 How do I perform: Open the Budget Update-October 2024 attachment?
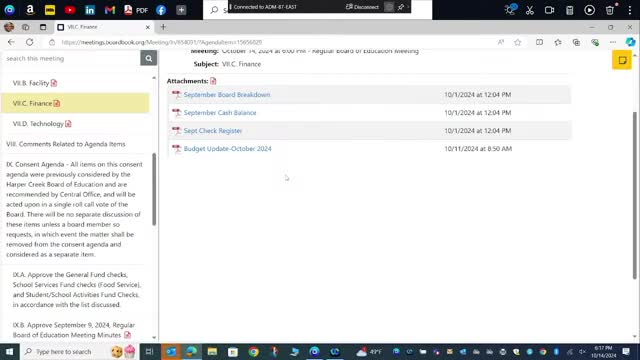pyautogui.click(x=227, y=149)
